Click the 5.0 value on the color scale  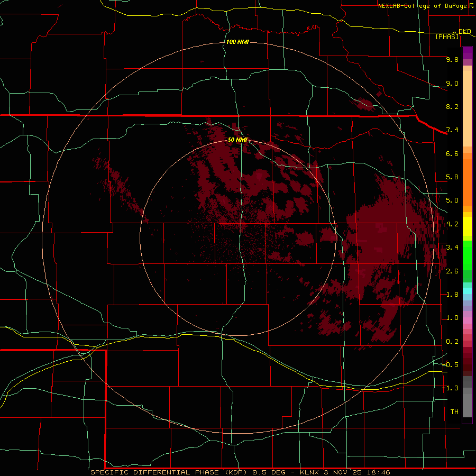452,200
